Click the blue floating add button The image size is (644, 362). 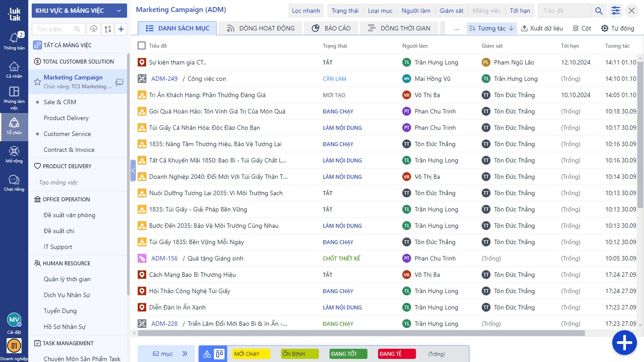click(x=624, y=343)
